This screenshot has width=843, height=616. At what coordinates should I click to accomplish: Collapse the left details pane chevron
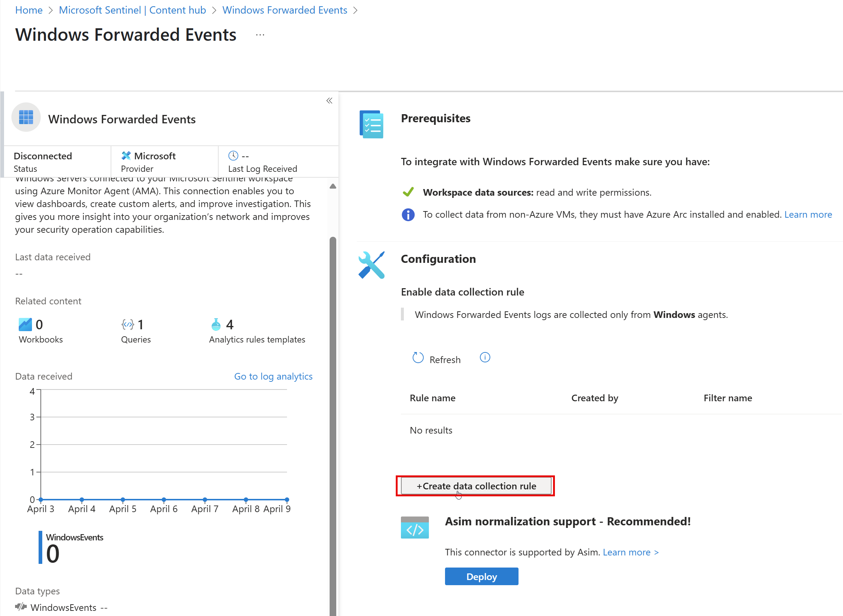(329, 101)
